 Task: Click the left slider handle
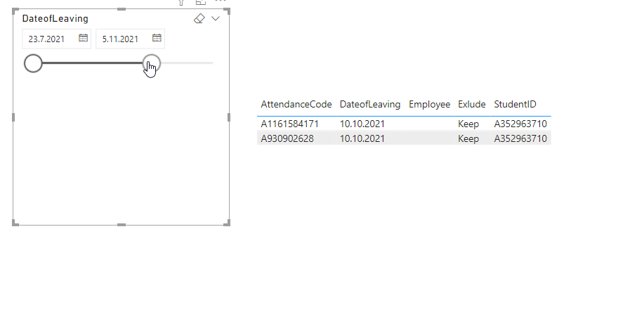point(33,63)
